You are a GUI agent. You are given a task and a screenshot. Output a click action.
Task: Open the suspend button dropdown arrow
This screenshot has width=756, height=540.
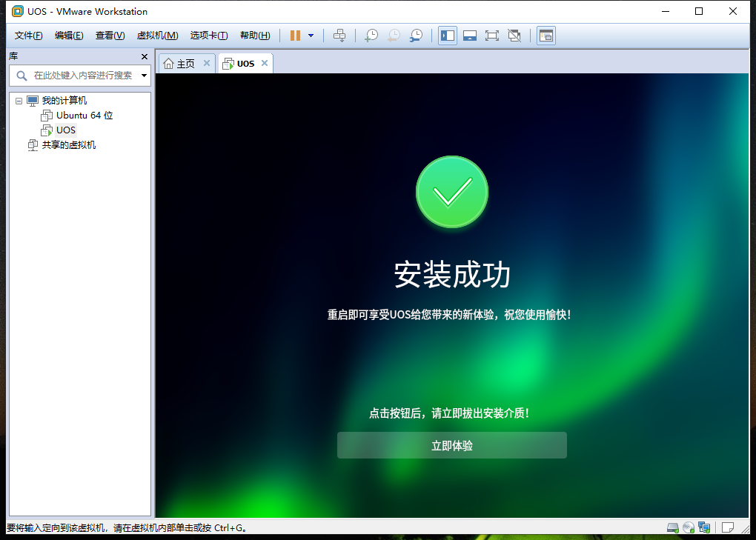point(310,35)
